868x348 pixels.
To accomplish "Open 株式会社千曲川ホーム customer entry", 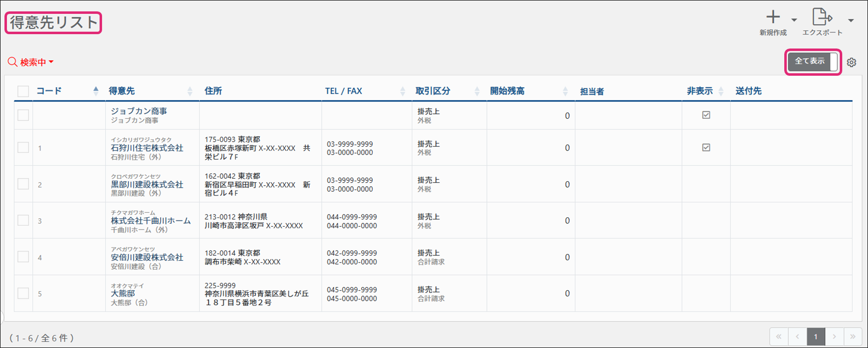I will [151, 221].
